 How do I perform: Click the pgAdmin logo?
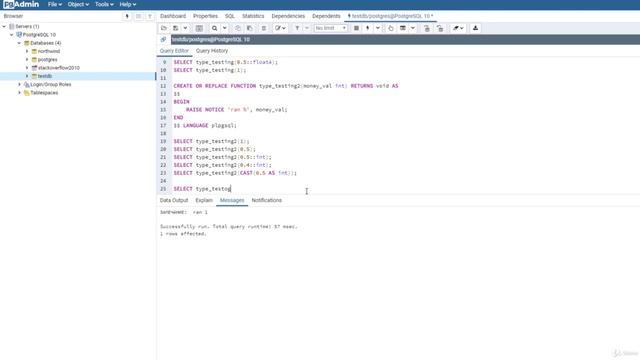click(x=21, y=4)
